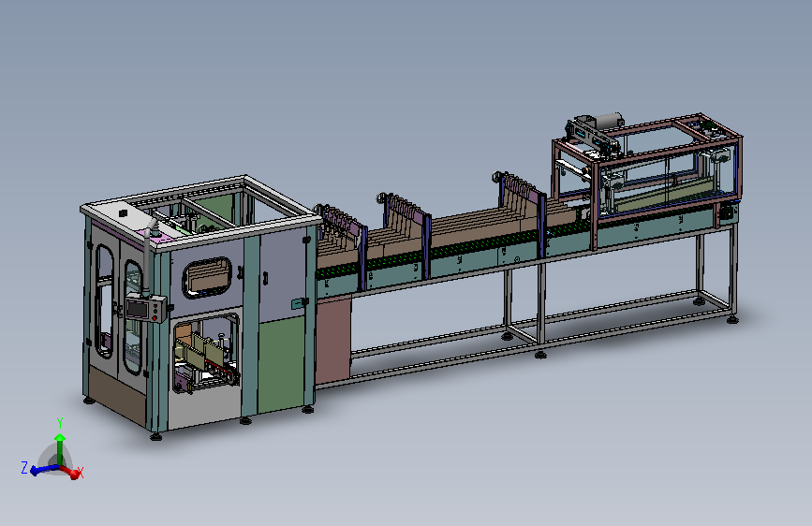Select the oval viewing window on the cabinet front
This screenshot has width=812, height=526.
207,278
